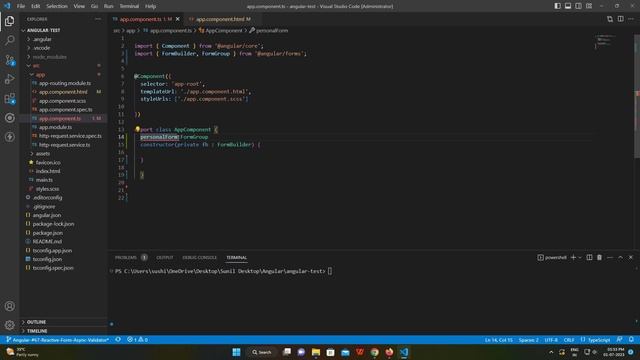Click CRLF end-of-line setting
Screen dimensions: 640x360
(569, 340)
